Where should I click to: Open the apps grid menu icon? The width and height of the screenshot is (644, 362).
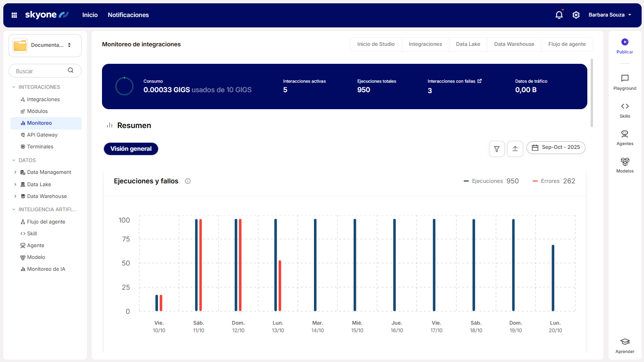point(14,15)
